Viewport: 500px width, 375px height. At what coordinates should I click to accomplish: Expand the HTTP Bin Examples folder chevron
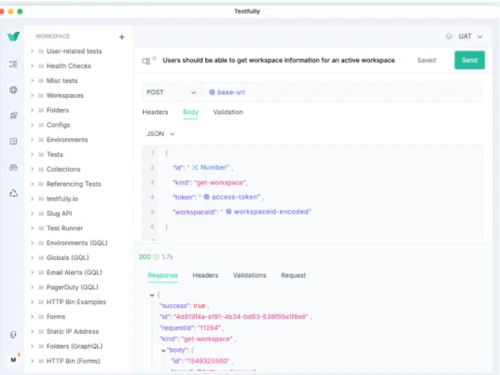pos(32,302)
